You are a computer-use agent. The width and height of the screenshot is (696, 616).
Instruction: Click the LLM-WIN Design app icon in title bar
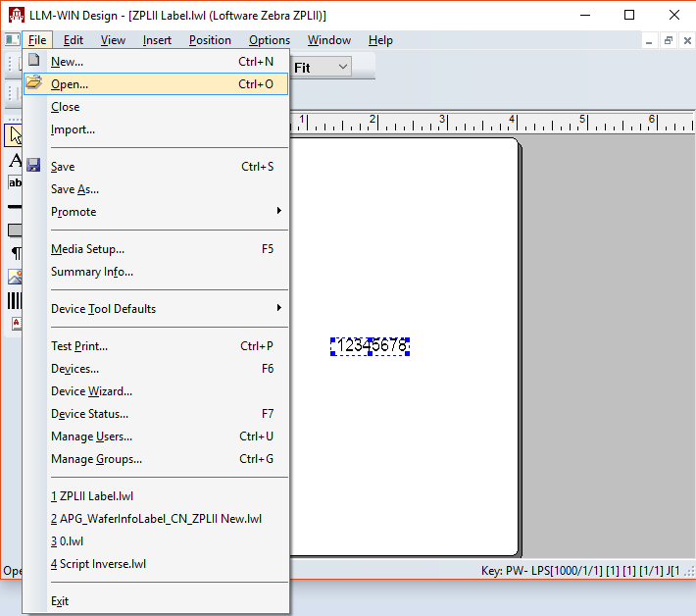point(17,15)
